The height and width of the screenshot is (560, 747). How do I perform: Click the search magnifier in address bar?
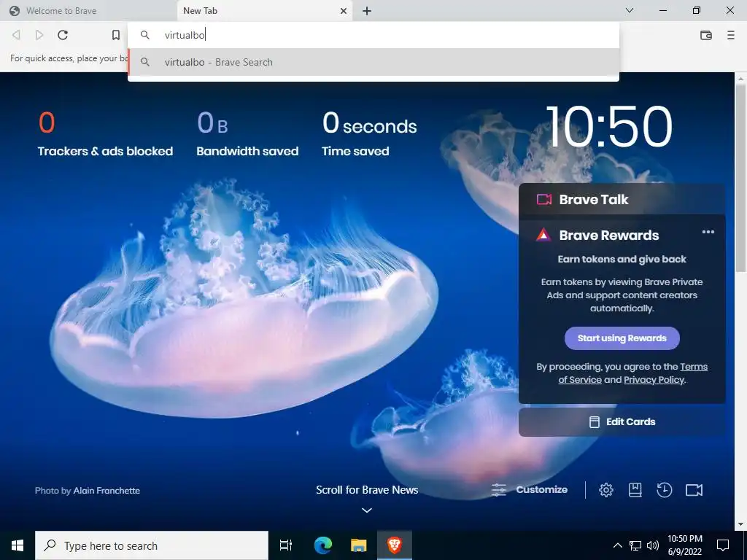click(145, 35)
